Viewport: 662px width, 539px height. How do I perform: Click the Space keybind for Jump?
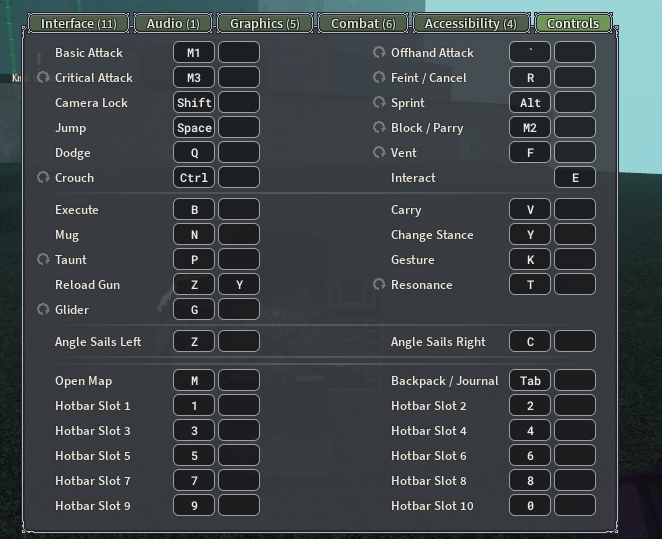click(194, 128)
